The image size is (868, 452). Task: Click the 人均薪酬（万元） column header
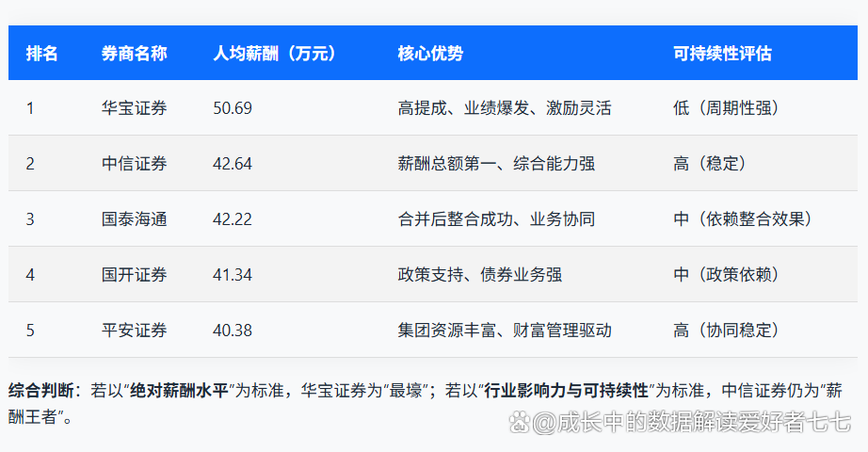(x=274, y=54)
